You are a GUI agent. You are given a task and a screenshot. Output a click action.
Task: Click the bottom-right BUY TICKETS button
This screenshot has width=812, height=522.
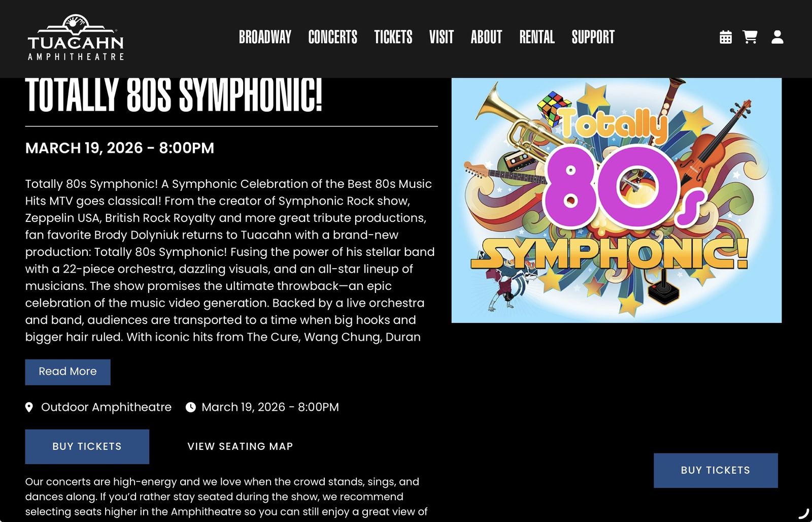[x=716, y=470]
